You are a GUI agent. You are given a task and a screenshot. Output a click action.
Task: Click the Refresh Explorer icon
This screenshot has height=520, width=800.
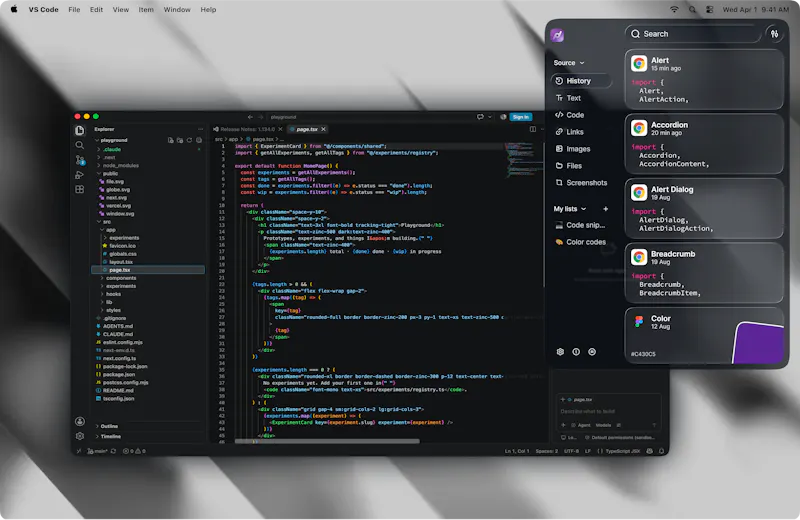tap(189, 140)
